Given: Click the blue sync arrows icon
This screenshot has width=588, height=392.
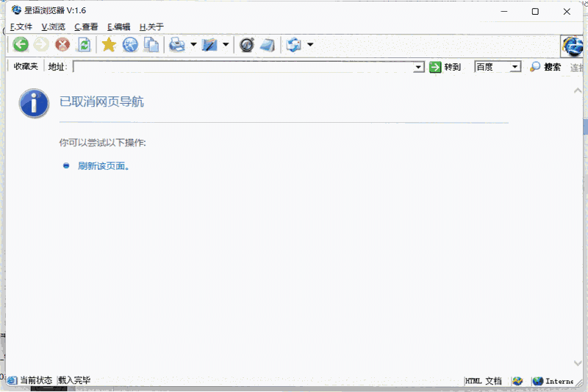Looking at the screenshot, I should coord(293,45).
